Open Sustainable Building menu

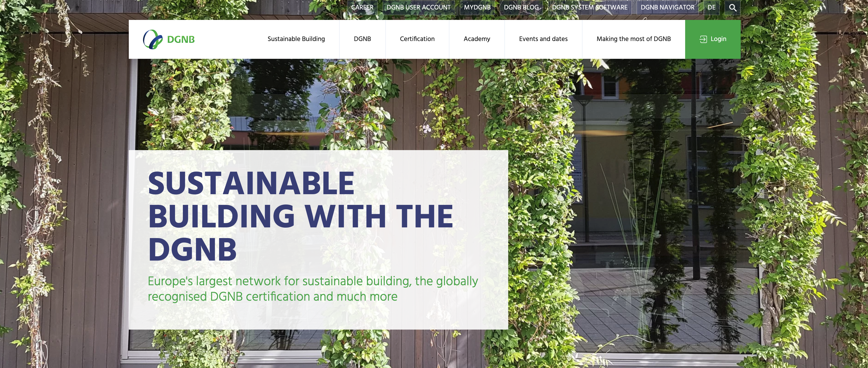296,39
